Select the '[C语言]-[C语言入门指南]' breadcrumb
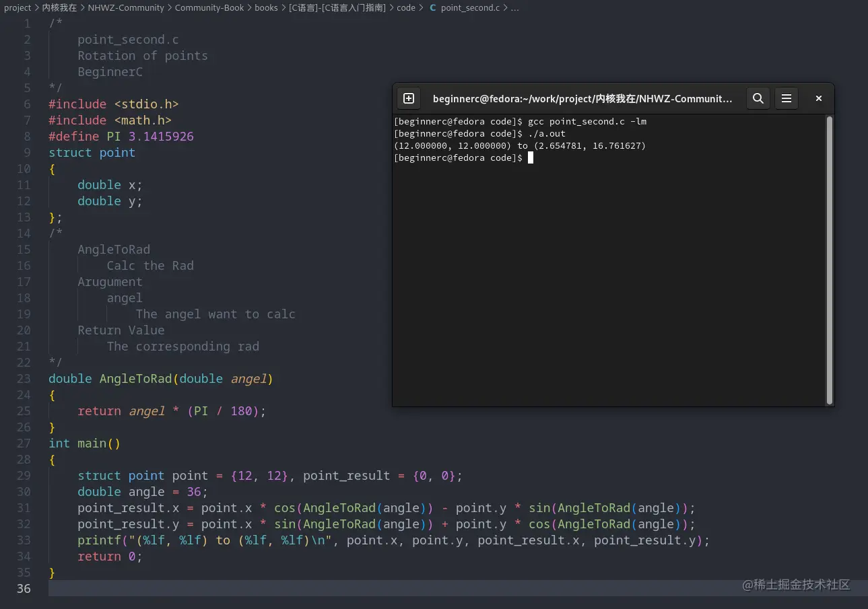868x609 pixels. pos(337,7)
